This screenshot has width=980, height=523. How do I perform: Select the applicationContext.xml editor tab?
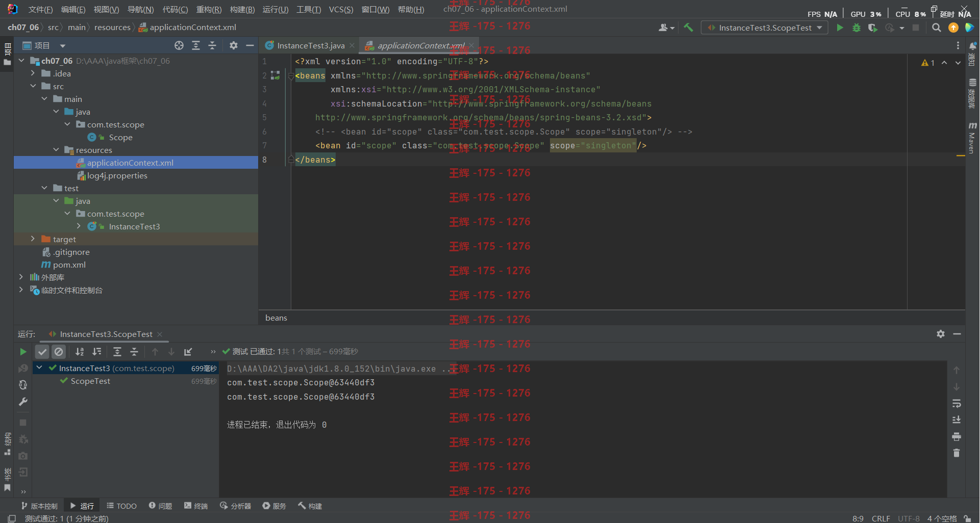tap(420, 45)
